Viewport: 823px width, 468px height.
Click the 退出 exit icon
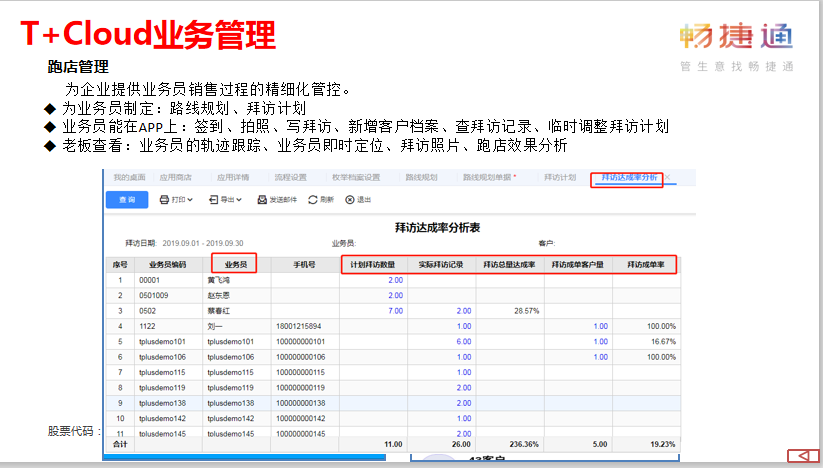click(350, 200)
